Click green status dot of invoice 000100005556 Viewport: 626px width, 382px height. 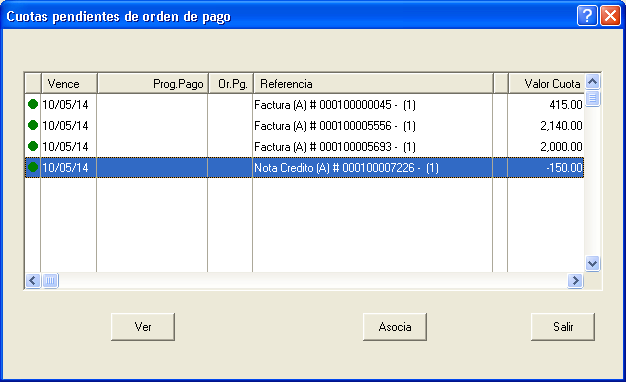pos(33,125)
